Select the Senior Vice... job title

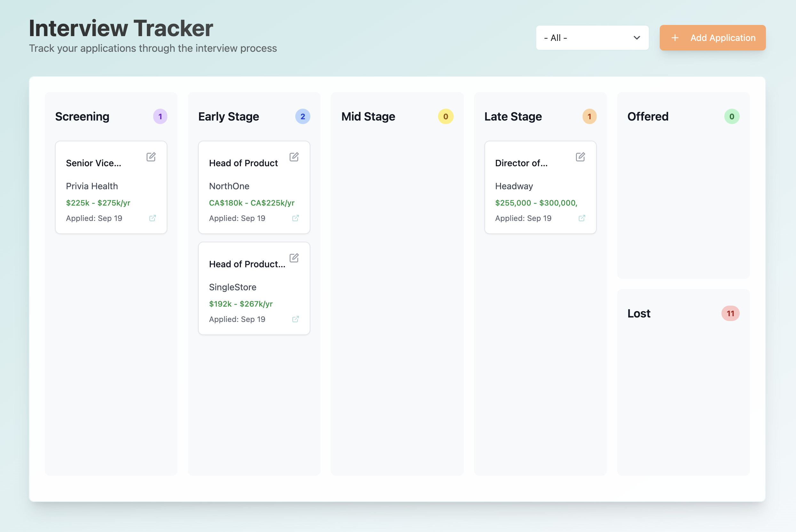pos(93,163)
